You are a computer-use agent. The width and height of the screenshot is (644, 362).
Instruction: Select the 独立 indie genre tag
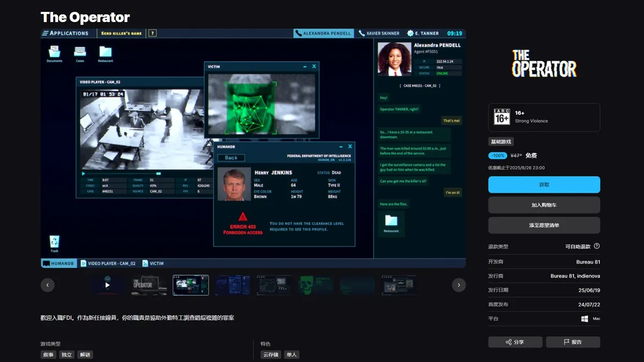pos(67,355)
